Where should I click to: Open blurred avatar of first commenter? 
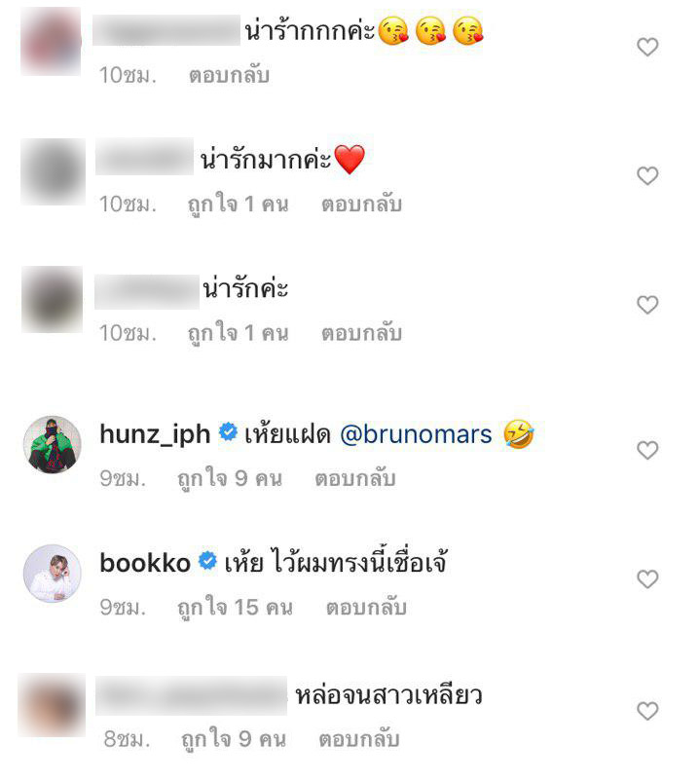[x=51, y=42]
